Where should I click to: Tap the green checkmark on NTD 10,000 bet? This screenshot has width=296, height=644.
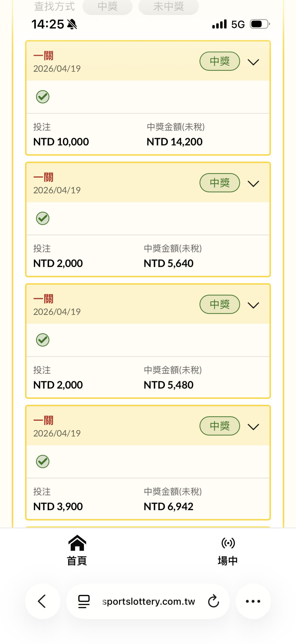pyautogui.click(x=43, y=97)
